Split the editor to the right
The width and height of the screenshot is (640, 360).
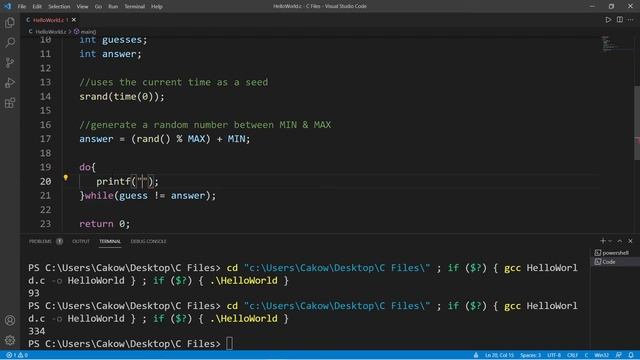(620, 20)
